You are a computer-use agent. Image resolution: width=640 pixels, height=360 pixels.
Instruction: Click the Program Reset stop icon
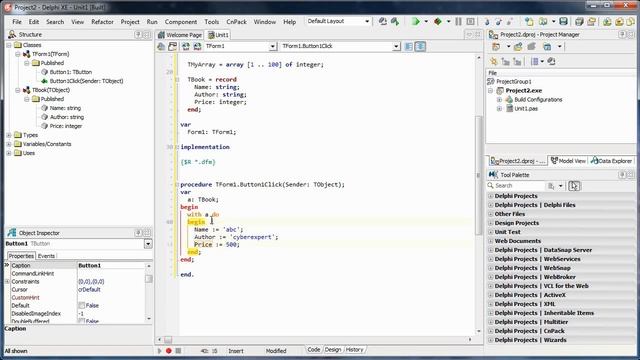coord(470,21)
